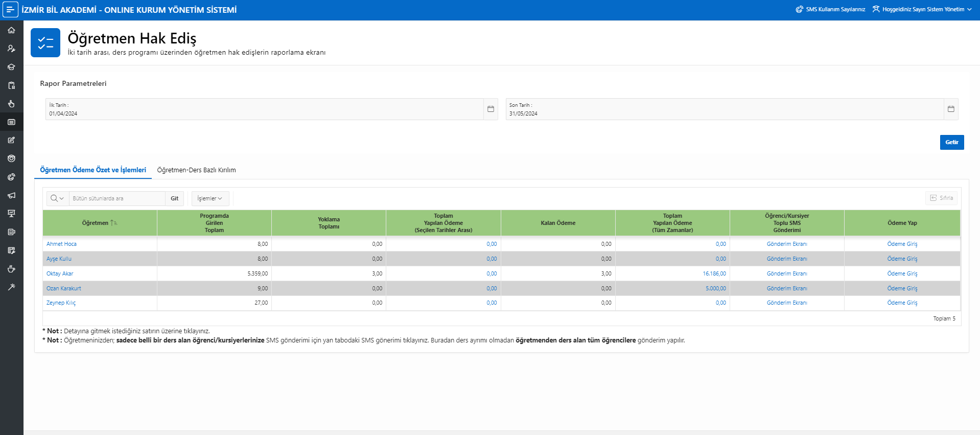
Task: Open the megaphone announcements sidebar icon
Action: [11, 195]
